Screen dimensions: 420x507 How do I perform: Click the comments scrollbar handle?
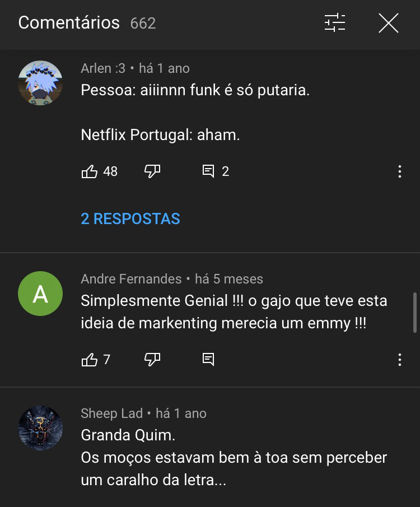click(415, 312)
